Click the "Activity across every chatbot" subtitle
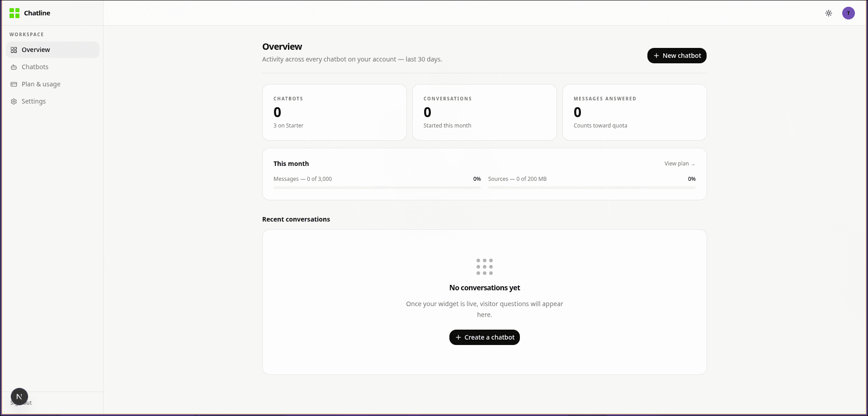The image size is (868, 416). pyautogui.click(x=352, y=59)
